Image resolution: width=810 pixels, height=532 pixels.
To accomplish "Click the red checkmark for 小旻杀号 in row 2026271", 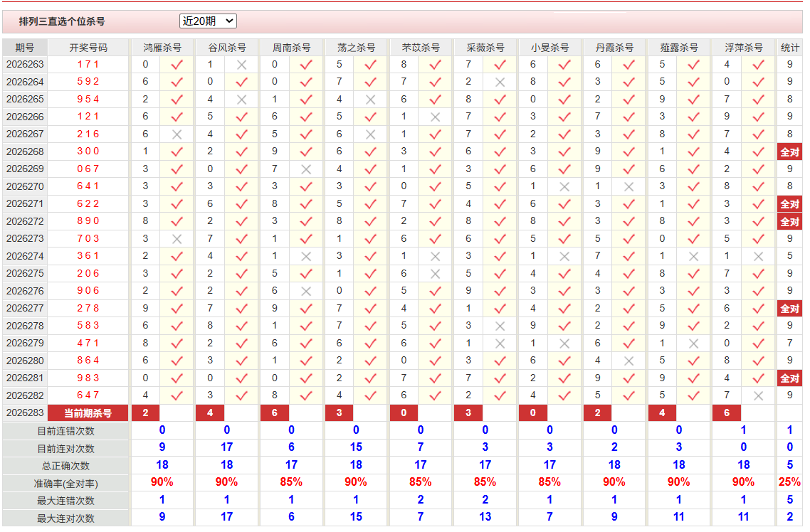I will [564, 204].
